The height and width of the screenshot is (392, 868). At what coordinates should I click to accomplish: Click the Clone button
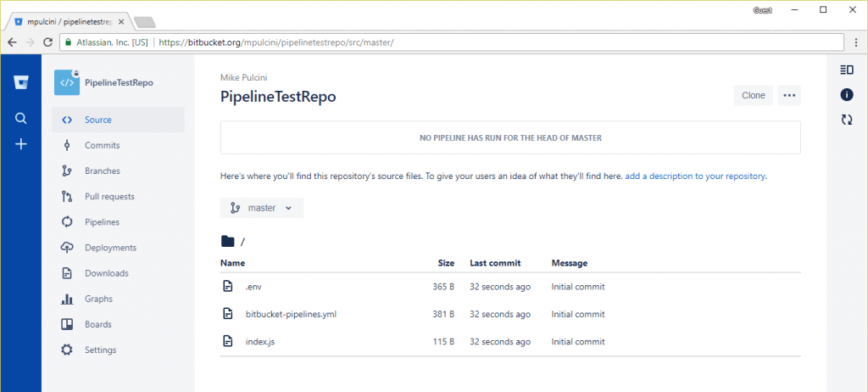(x=753, y=95)
